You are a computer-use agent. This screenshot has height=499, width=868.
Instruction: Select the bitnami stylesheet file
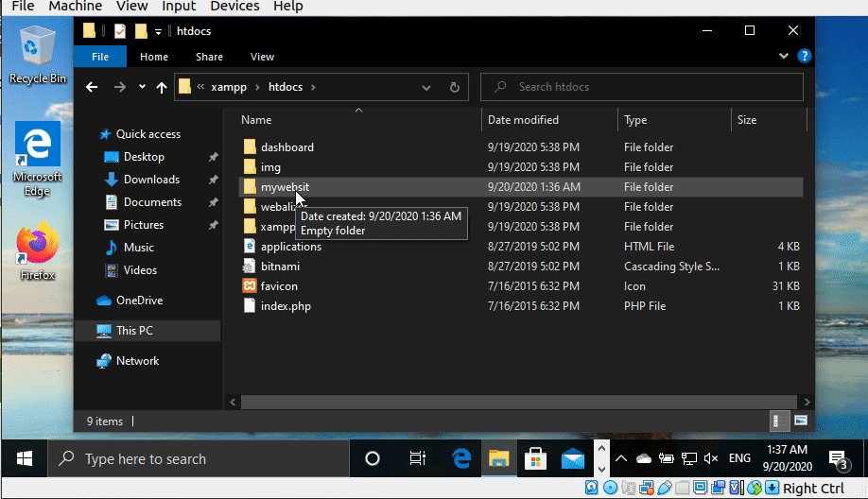(280, 267)
